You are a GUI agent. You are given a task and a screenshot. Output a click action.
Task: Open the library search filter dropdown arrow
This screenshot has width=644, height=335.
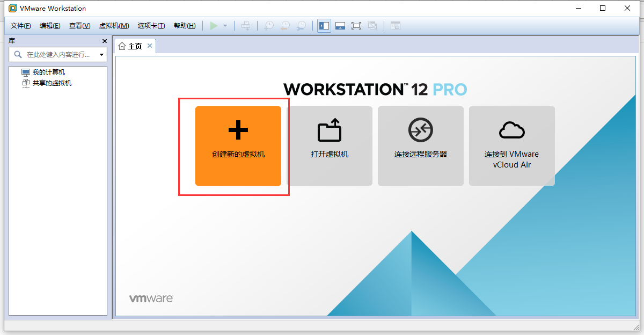coord(101,55)
